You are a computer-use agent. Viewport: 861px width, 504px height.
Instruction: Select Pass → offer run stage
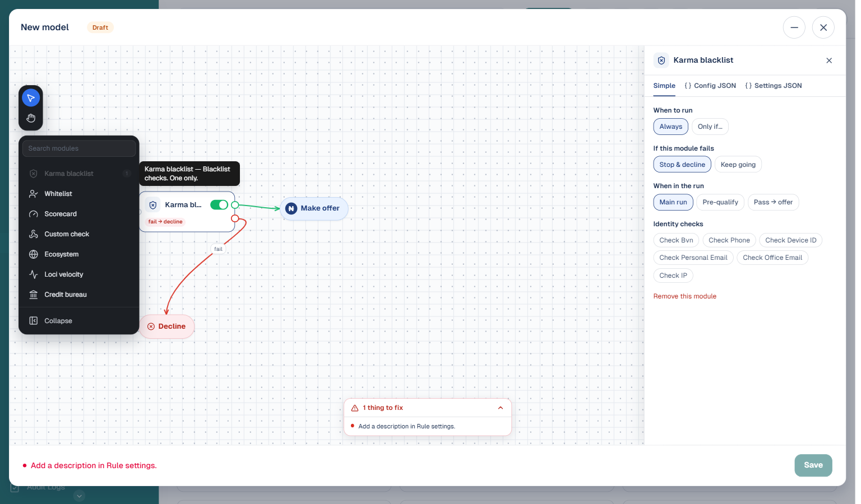[x=774, y=202]
